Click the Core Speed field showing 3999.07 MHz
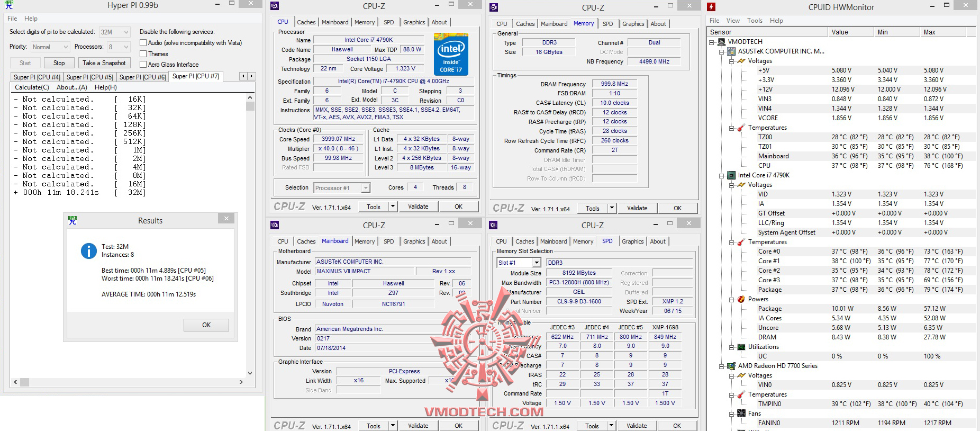 [x=339, y=139]
